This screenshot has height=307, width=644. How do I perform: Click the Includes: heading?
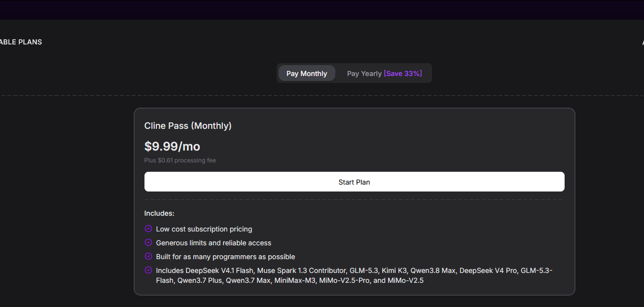pos(159,213)
